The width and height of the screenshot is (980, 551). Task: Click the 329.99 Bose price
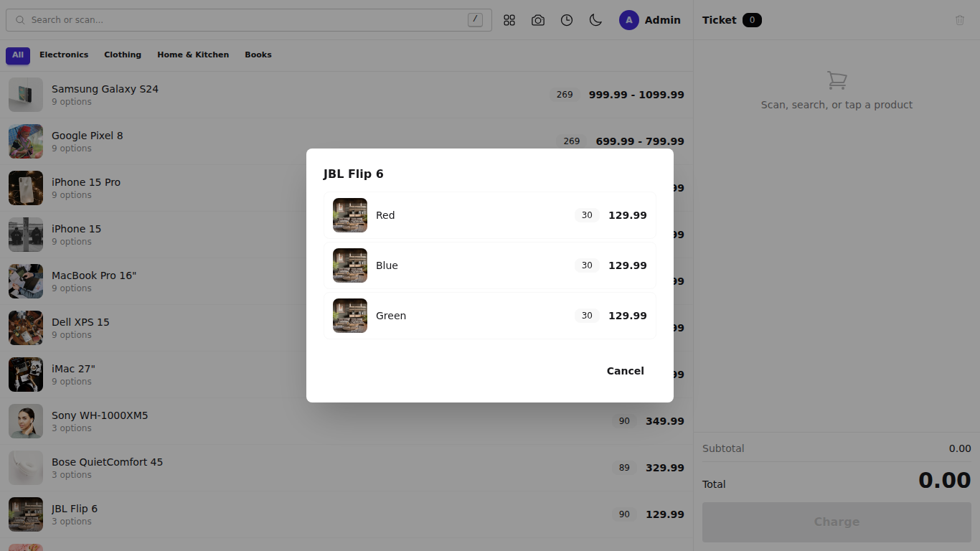pyautogui.click(x=665, y=468)
